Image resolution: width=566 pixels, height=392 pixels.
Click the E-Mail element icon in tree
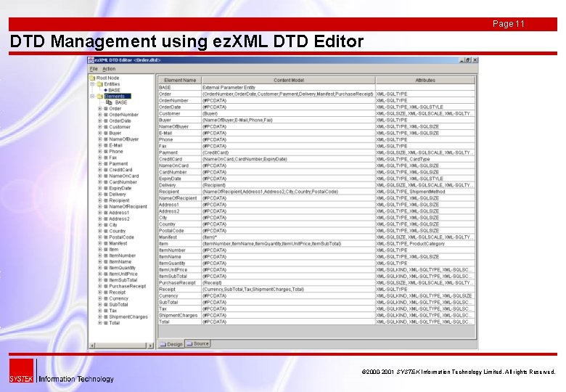pyautogui.click(x=106, y=145)
